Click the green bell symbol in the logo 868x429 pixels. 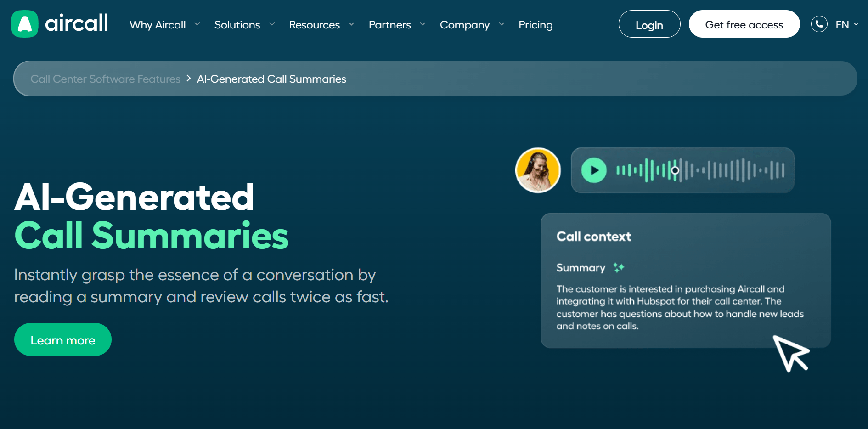[x=24, y=23]
